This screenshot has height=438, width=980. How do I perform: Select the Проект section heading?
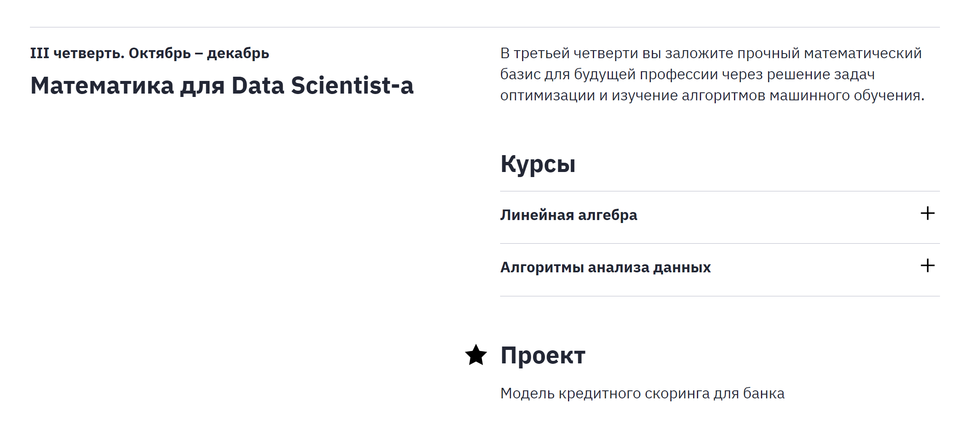tap(543, 355)
